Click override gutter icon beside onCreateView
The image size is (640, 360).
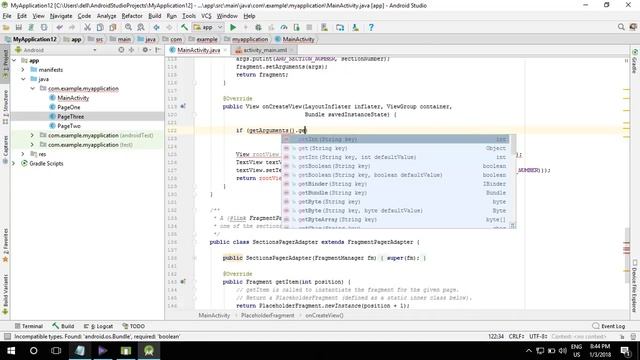coord(183,106)
